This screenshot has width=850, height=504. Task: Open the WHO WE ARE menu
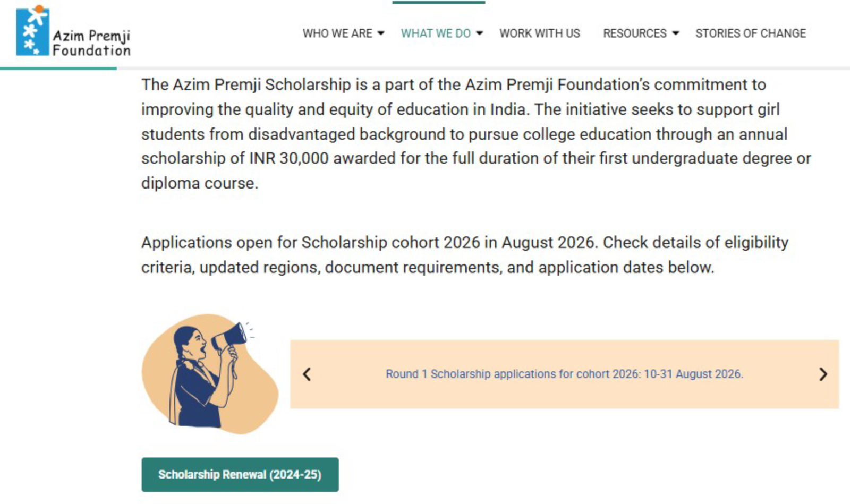tap(338, 33)
